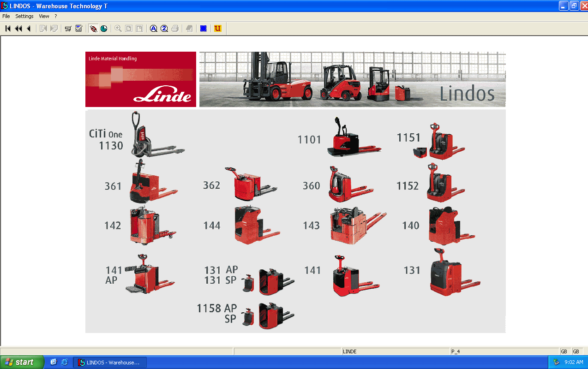Click the yellow 'U' toolbar icon

coord(218,29)
